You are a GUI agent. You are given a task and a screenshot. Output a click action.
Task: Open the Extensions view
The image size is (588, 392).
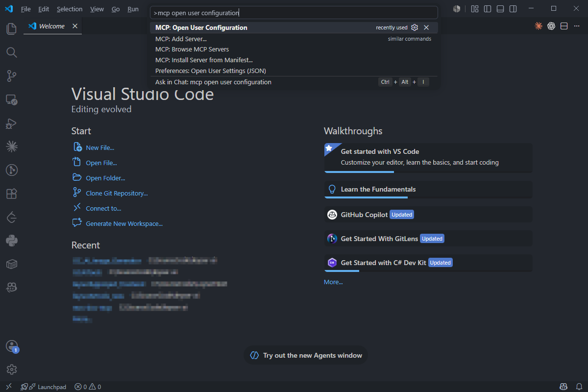11,194
